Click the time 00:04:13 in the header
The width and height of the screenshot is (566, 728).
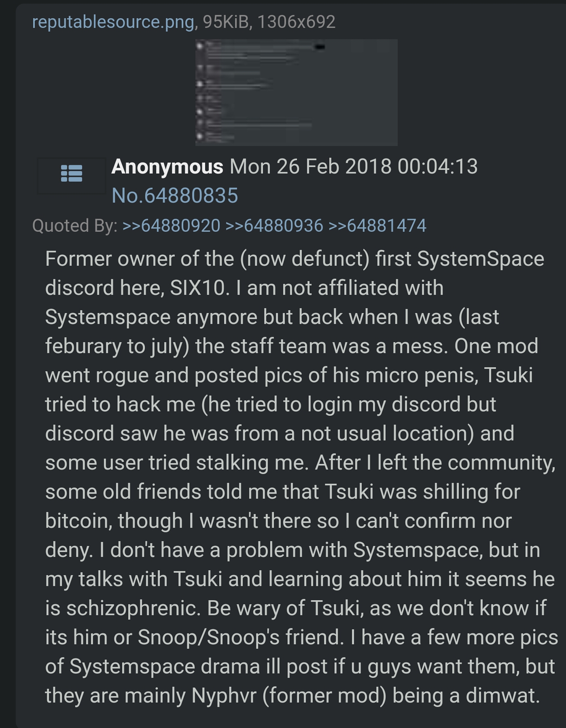437,167
